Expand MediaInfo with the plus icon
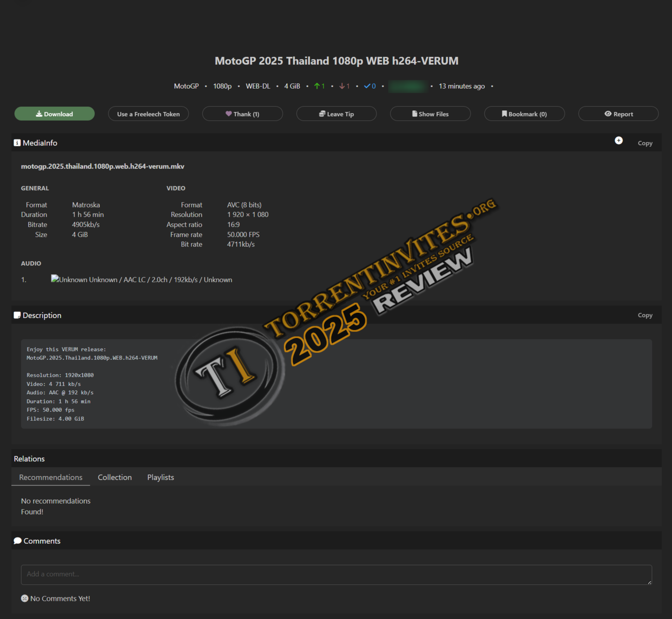The width and height of the screenshot is (672, 619). (618, 141)
